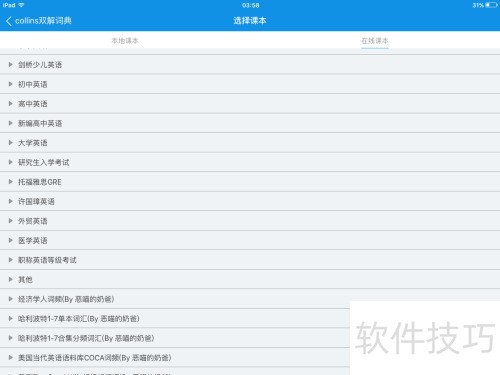This screenshot has height=375, width=500.
Task: Click the 选择课本 title
Action: tap(250, 21)
